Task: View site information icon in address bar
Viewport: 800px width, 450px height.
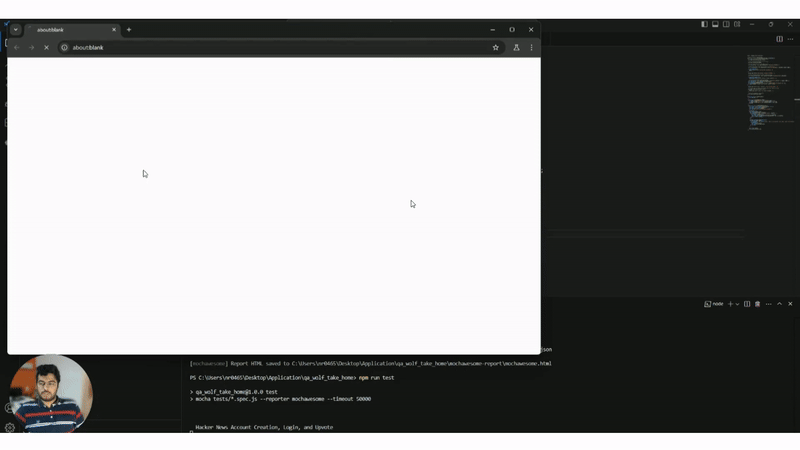Action: [64, 47]
